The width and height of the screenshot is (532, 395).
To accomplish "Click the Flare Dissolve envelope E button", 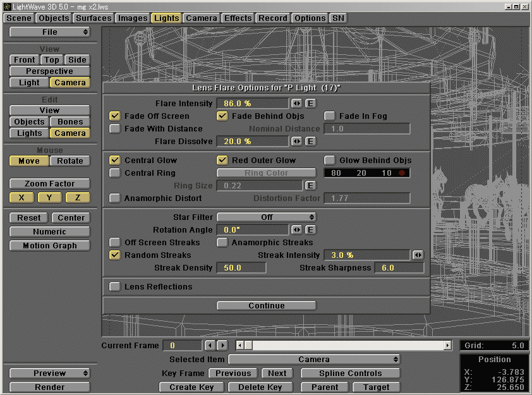I will [310, 141].
